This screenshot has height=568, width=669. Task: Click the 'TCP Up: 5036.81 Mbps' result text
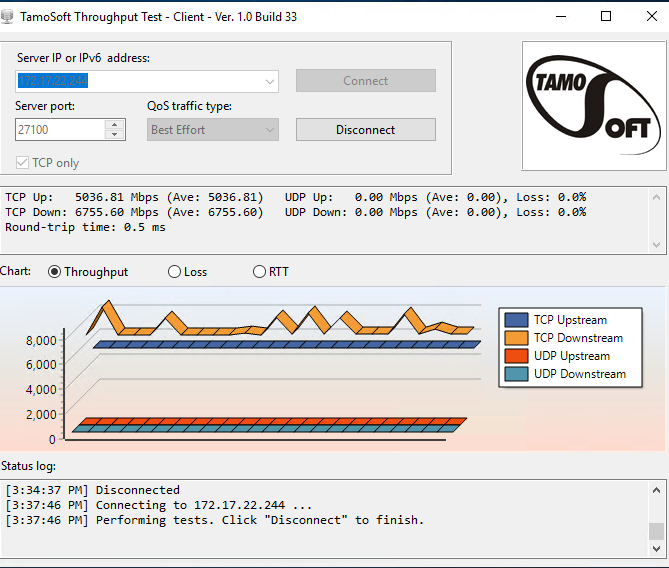point(81,197)
